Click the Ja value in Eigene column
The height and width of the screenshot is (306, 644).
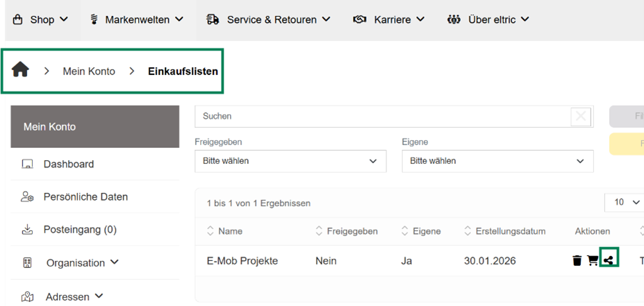[x=406, y=261]
